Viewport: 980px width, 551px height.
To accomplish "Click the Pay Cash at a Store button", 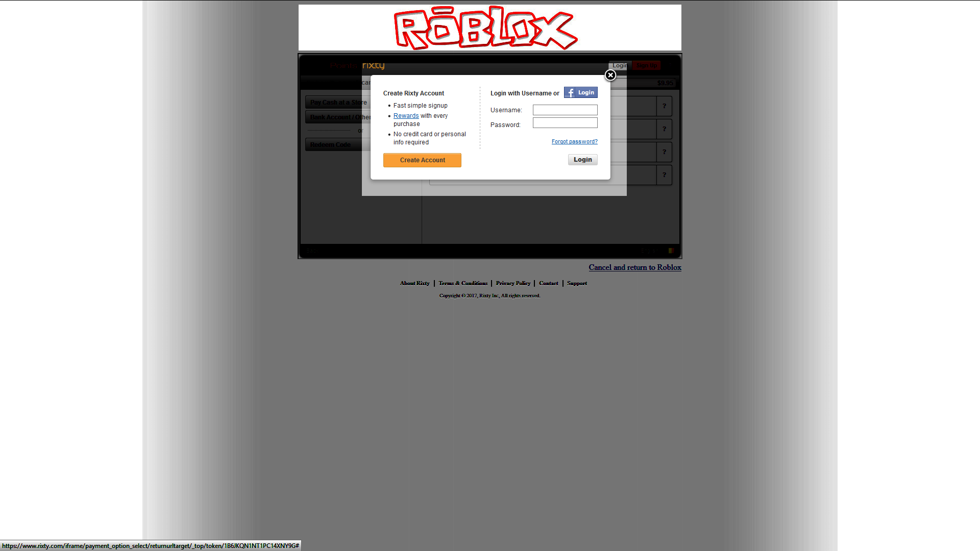I will (338, 102).
